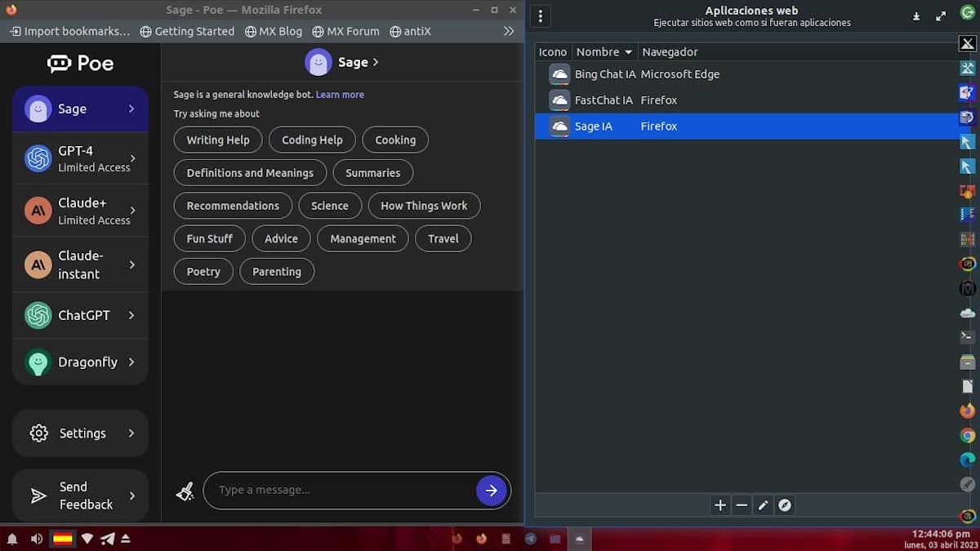
Task: Click the Coding Help suggestion button
Action: [312, 140]
